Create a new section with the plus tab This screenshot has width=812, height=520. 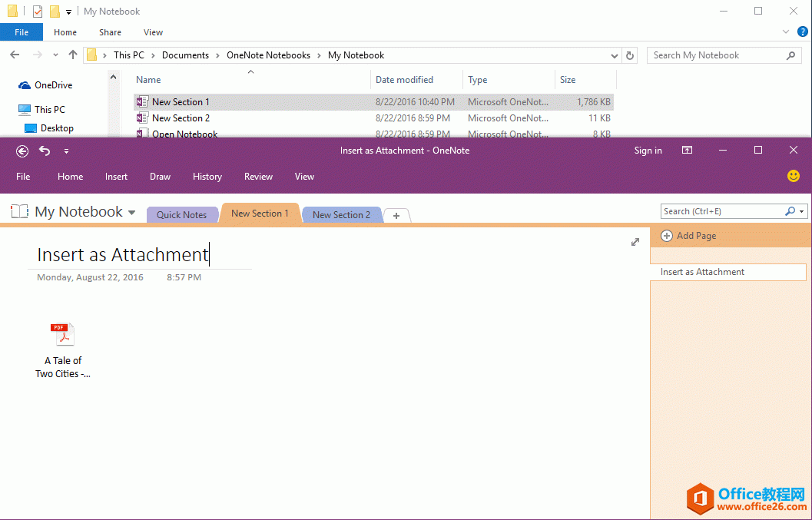[x=396, y=215]
